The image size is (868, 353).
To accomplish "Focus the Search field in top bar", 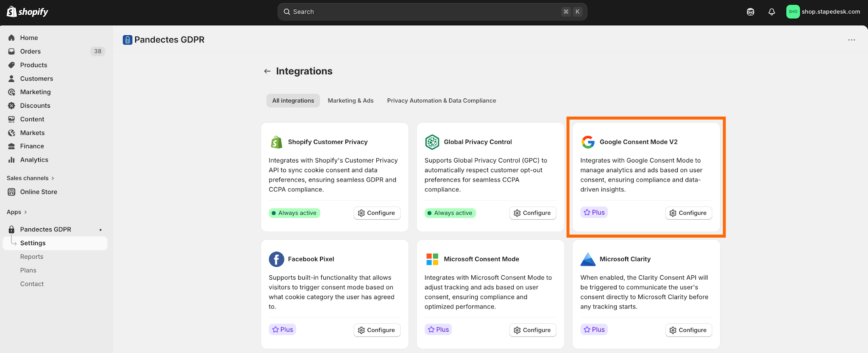I will (x=432, y=12).
